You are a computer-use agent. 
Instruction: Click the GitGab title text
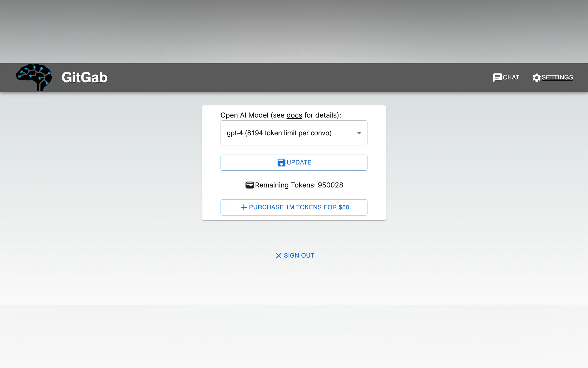tap(84, 77)
